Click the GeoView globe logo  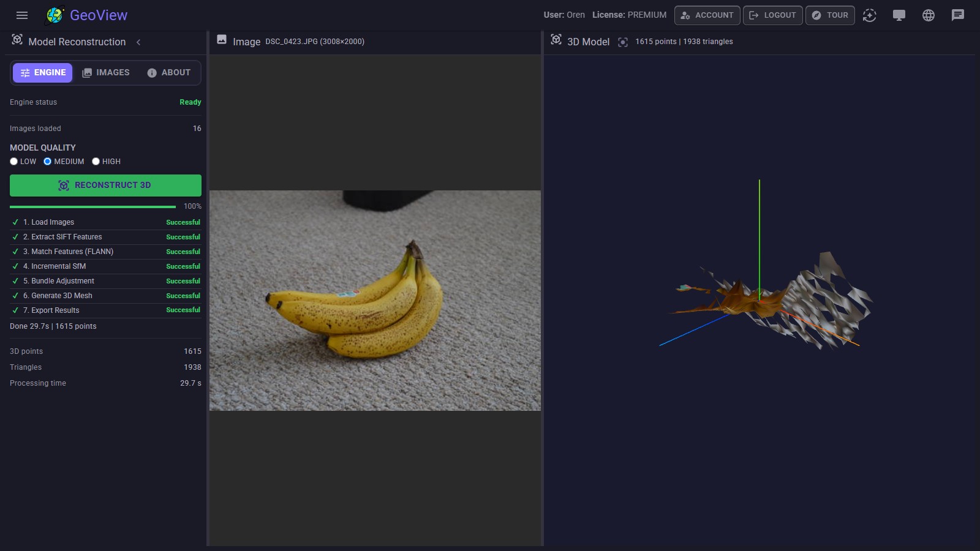[x=55, y=15]
